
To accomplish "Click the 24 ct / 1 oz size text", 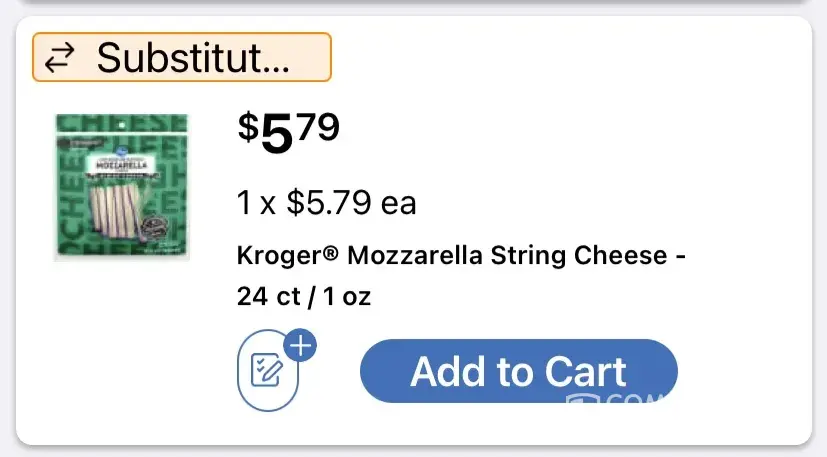I will coord(304,297).
